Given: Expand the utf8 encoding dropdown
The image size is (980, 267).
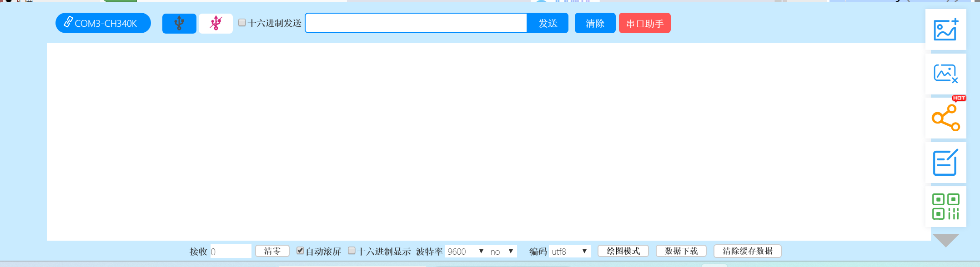Looking at the screenshot, I should click(569, 251).
